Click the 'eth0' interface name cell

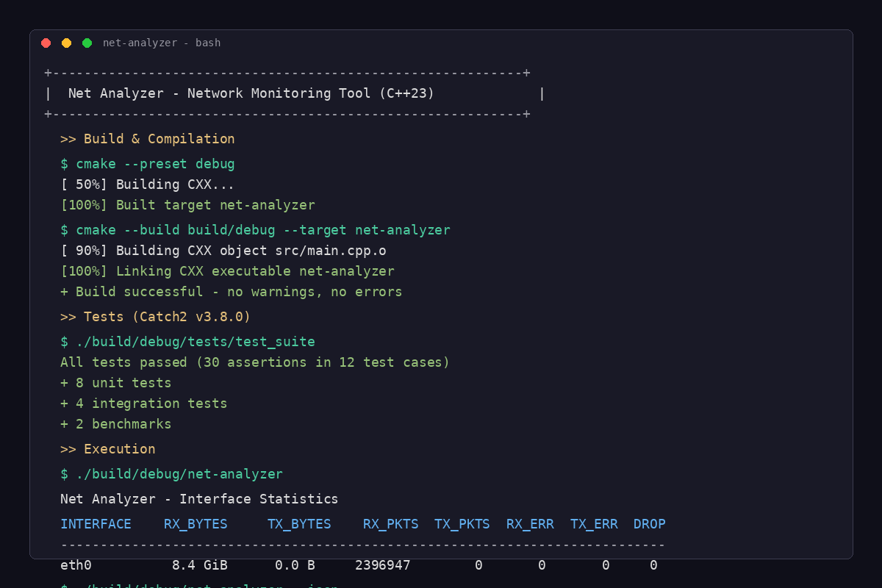76,565
